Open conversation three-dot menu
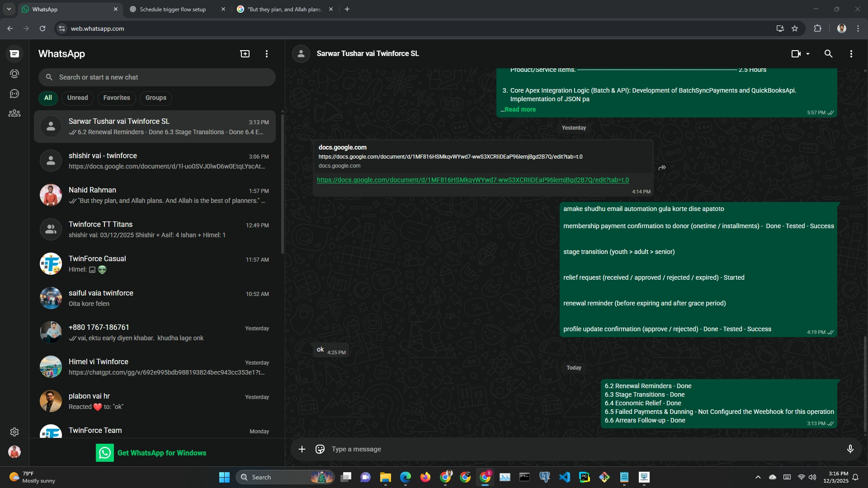The width and height of the screenshot is (868, 488). point(851,54)
